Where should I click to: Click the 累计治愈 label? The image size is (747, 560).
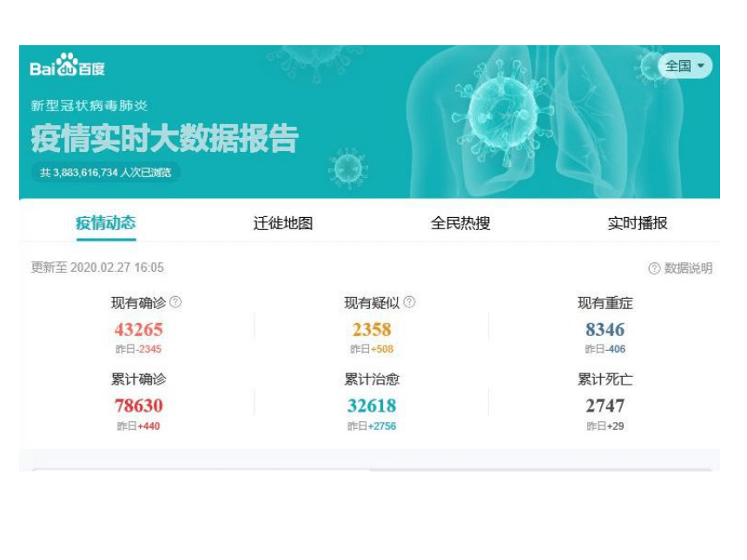click(x=372, y=379)
